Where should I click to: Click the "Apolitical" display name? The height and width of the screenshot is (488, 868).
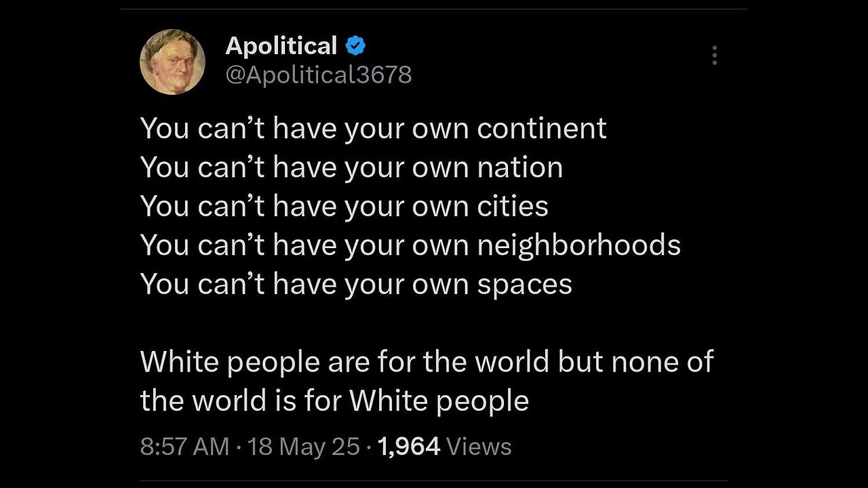(281, 46)
